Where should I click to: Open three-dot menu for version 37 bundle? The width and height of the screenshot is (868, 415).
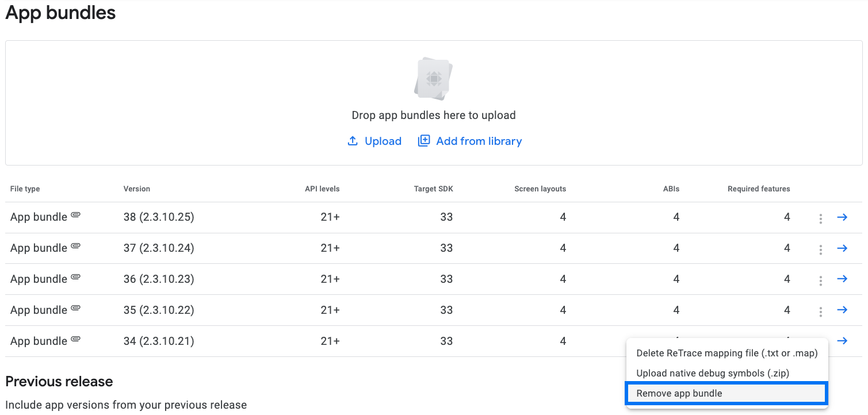[821, 249]
